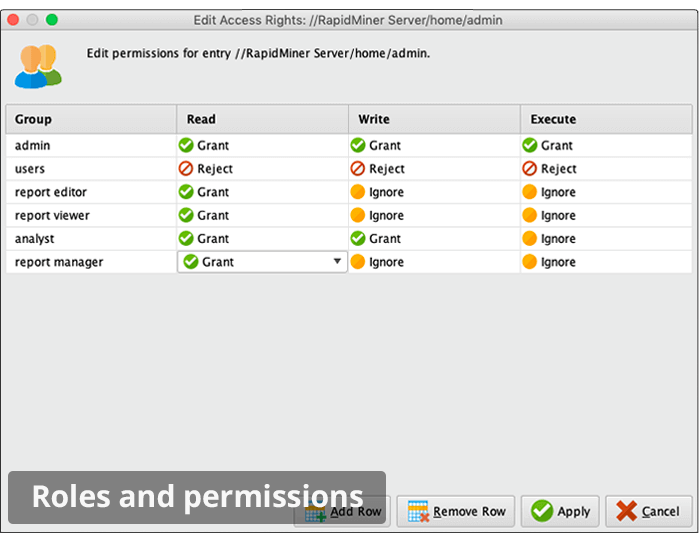Click the green Grant icon for analyst Write
This screenshot has height=552, width=699.
pyautogui.click(x=358, y=239)
